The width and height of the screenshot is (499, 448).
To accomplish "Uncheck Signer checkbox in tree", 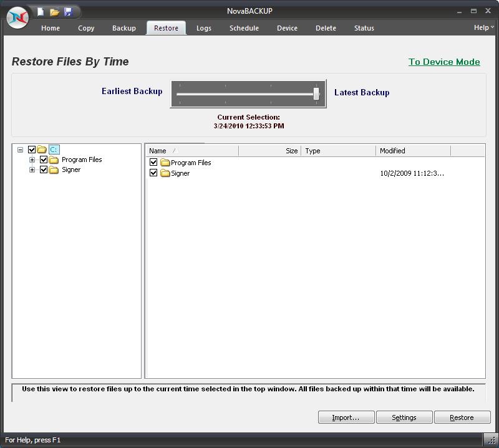I will (x=44, y=169).
